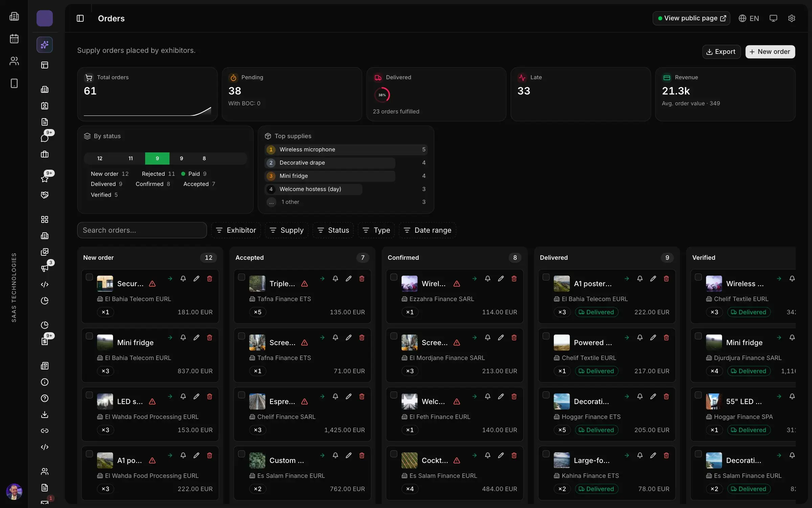812x508 pixels.
Task: Open the Status filter dropdown
Action: tap(333, 230)
